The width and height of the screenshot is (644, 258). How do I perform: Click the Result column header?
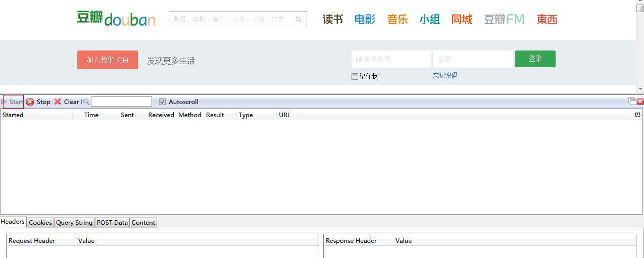(220, 115)
